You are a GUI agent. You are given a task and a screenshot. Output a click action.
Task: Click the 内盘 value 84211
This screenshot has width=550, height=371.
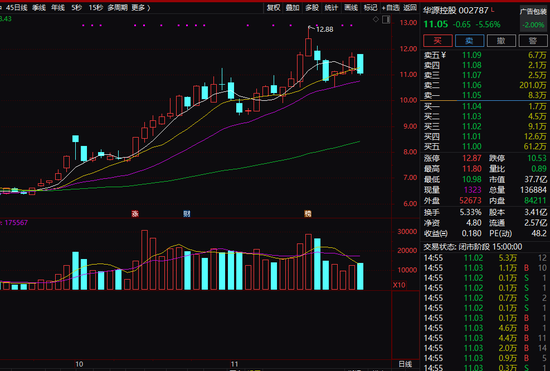pyautogui.click(x=535, y=201)
